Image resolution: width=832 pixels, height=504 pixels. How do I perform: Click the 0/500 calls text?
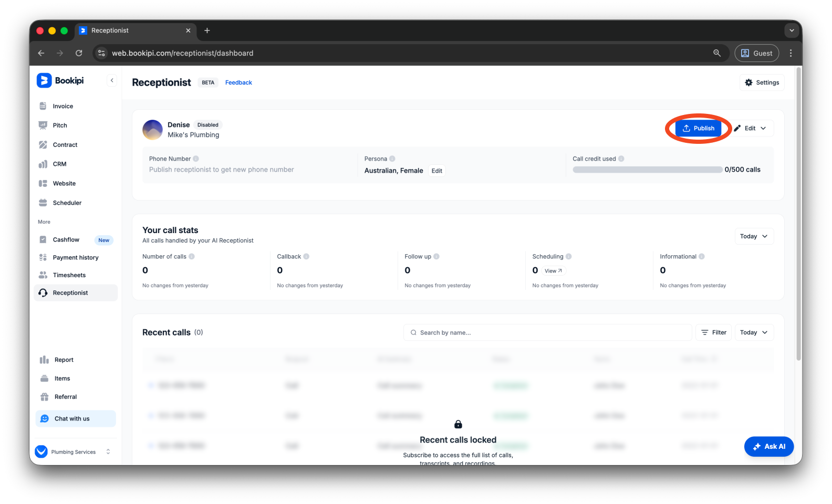(x=743, y=170)
